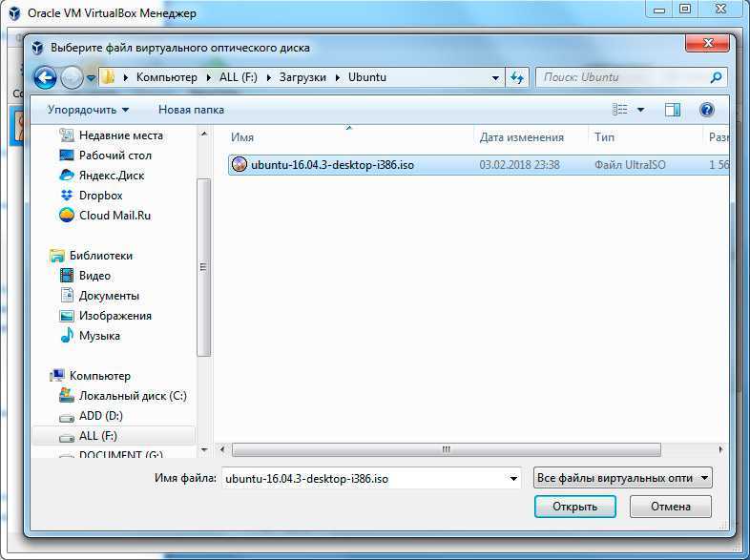
Task: Open Help with the question mark icon
Action: pyautogui.click(x=706, y=110)
